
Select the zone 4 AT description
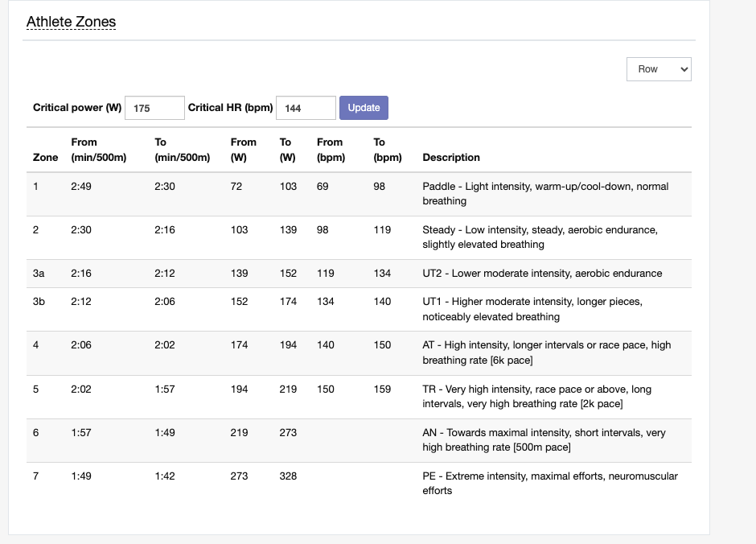coord(547,352)
